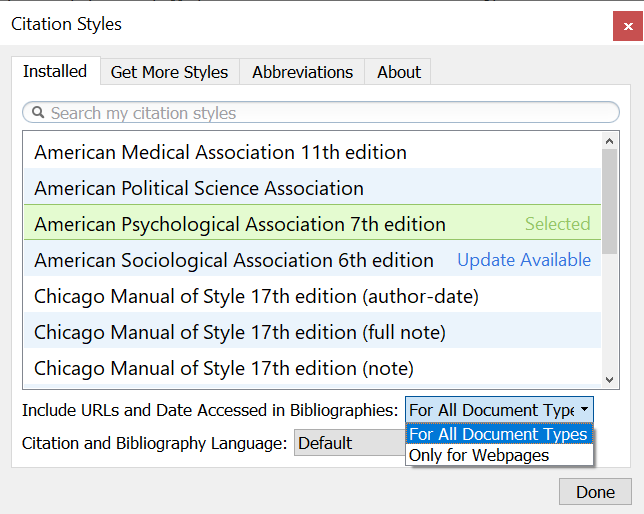Open the Abbreviations tab

click(x=302, y=72)
